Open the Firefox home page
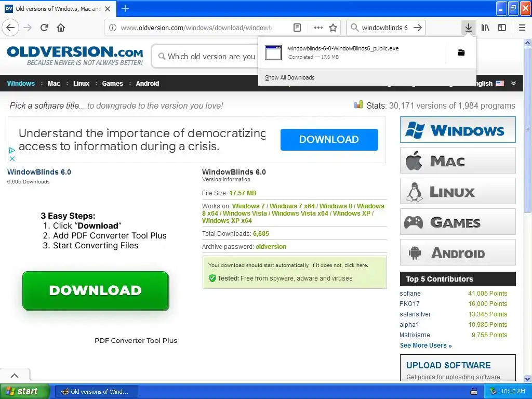Screen dimensions: 532x399 61,28
